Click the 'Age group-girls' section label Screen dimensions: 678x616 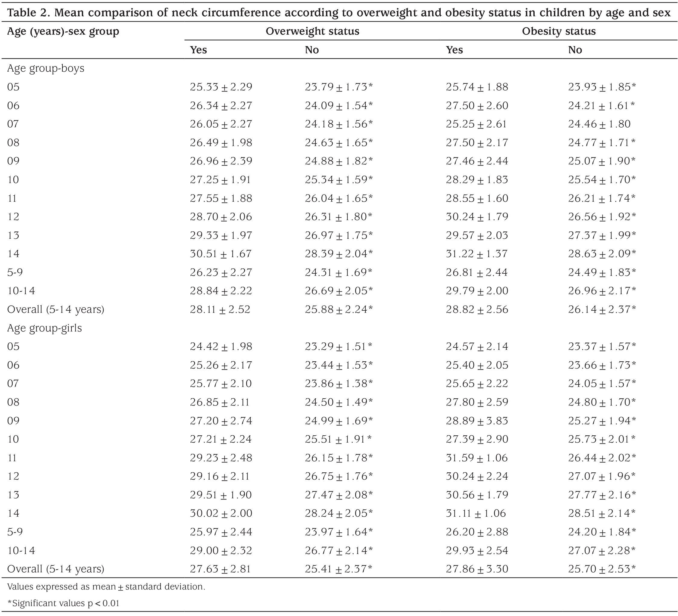click(x=44, y=328)
